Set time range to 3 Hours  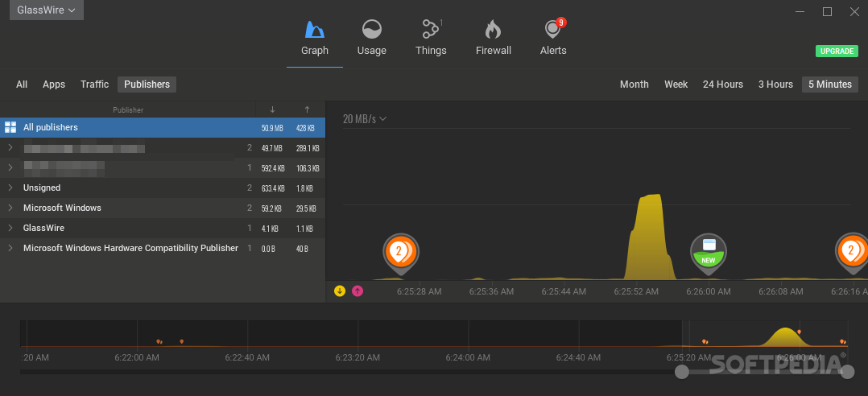point(775,85)
